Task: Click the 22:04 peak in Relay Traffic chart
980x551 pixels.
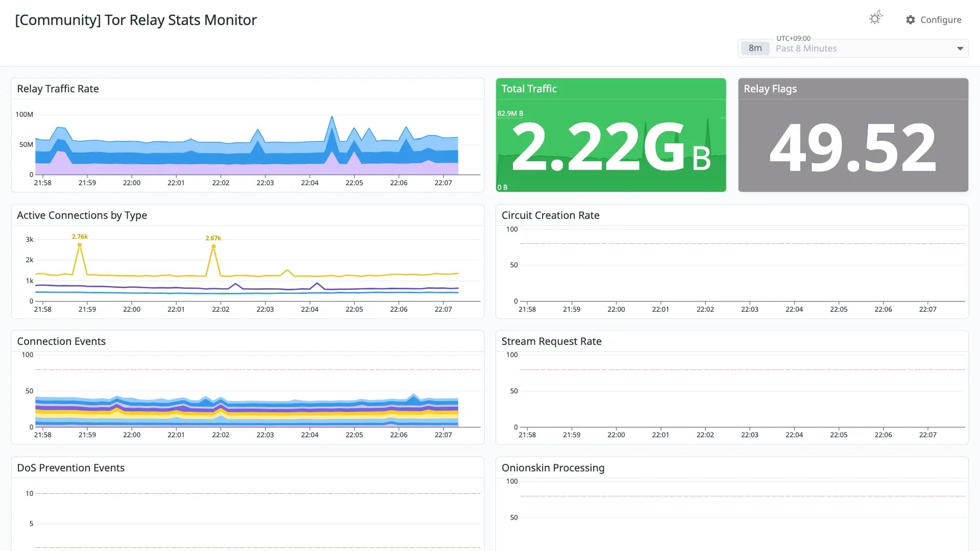Action: (x=332, y=117)
